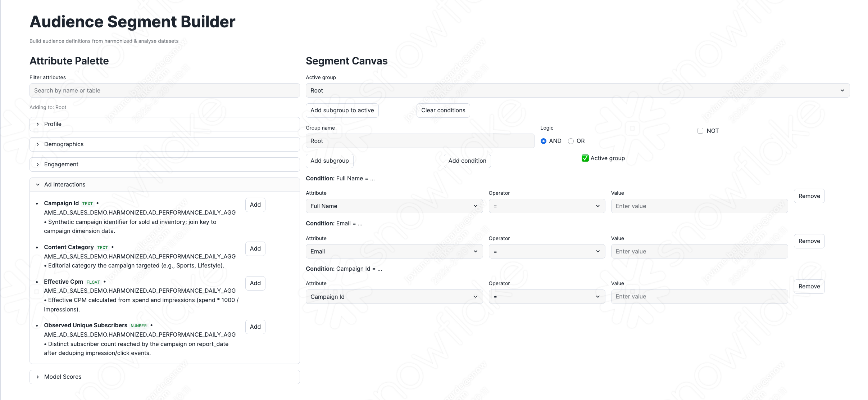Add a new condition to Root group
Screen dimensions: 868x400
[x=467, y=161]
